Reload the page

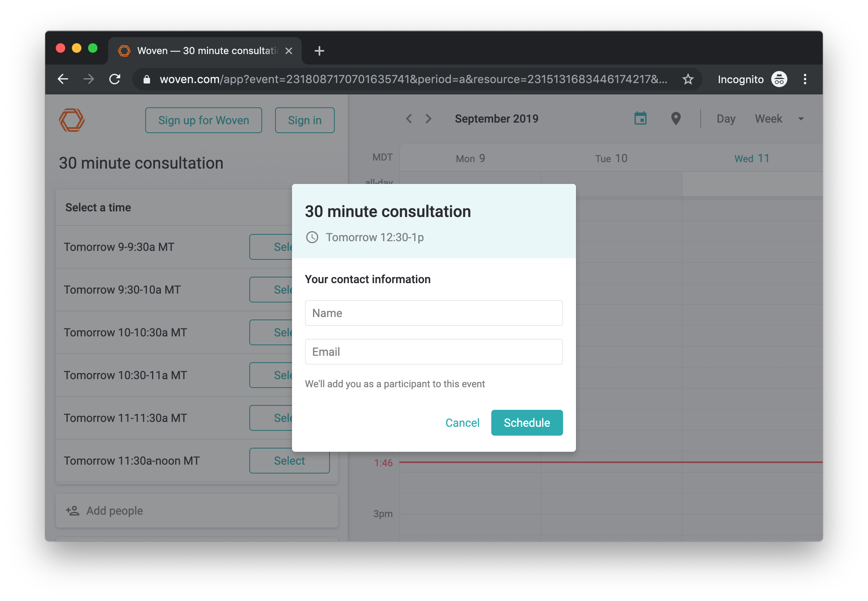click(x=115, y=79)
